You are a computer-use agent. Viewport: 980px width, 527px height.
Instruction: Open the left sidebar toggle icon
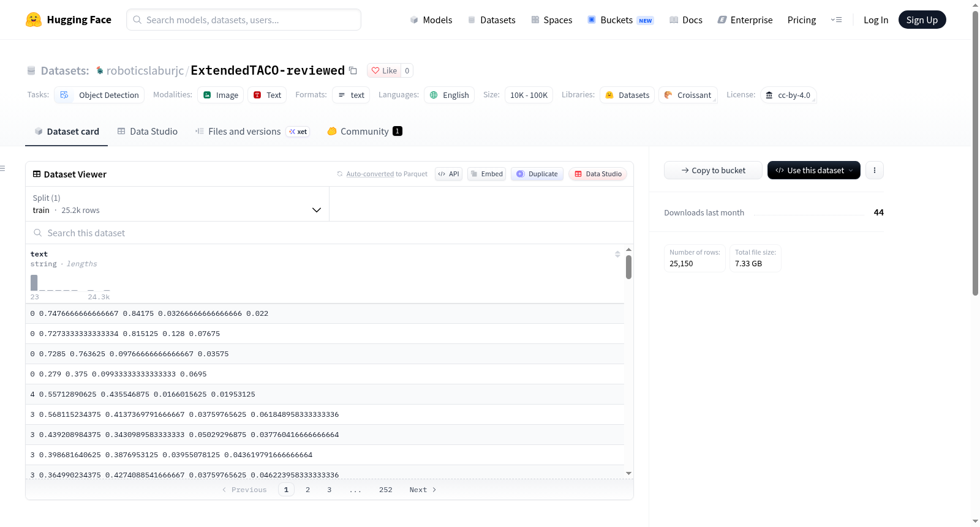click(2, 168)
